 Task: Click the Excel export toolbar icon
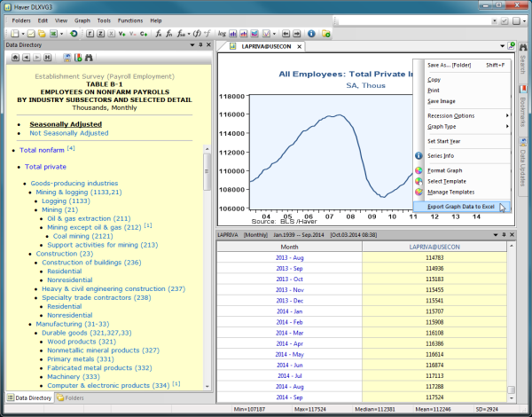tap(53, 34)
